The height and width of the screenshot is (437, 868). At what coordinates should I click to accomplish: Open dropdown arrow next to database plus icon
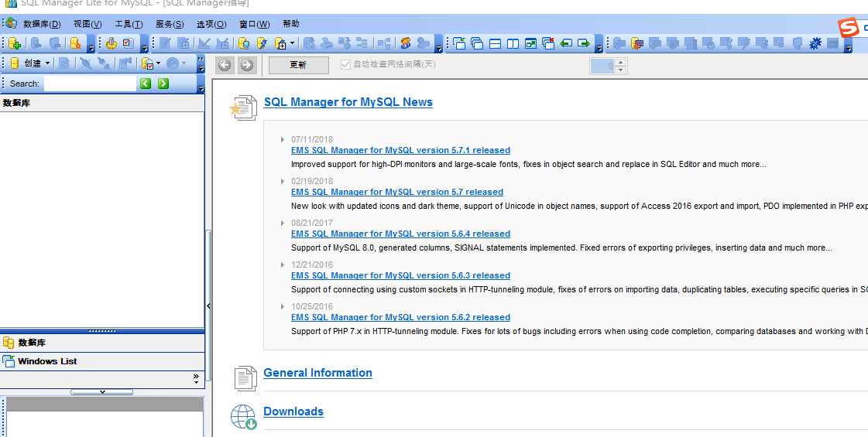click(292, 43)
